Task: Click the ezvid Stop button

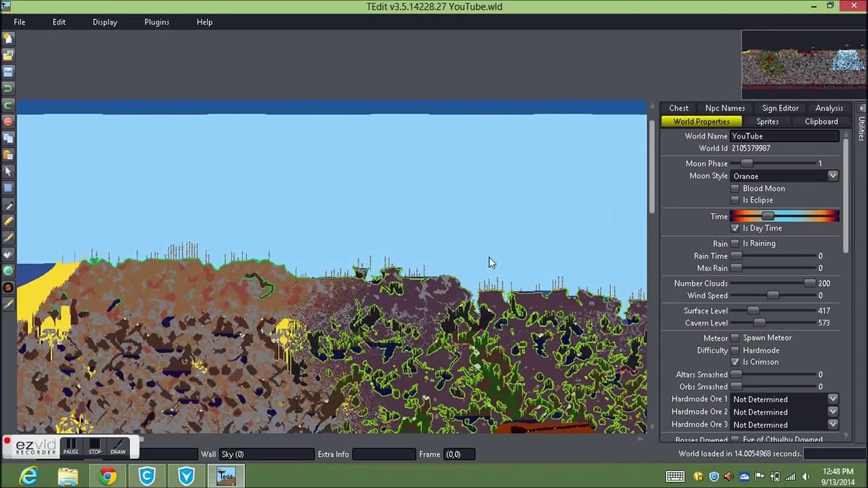Action: point(95,447)
